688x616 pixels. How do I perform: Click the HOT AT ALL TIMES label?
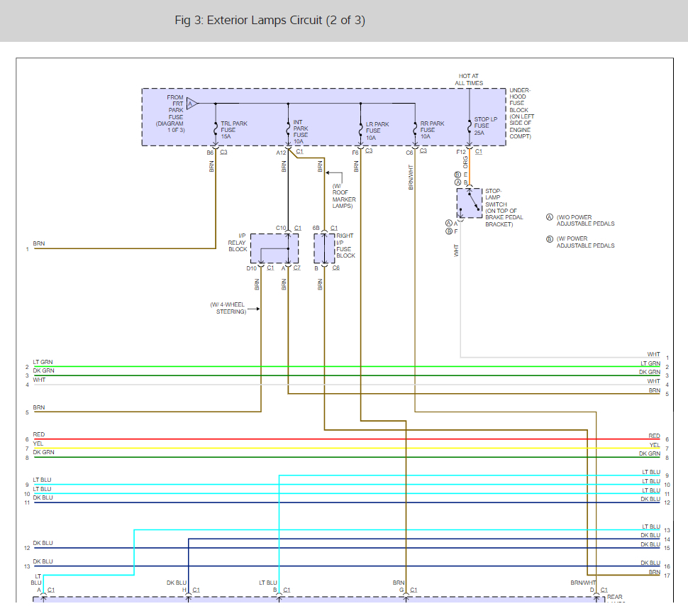click(470, 79)
